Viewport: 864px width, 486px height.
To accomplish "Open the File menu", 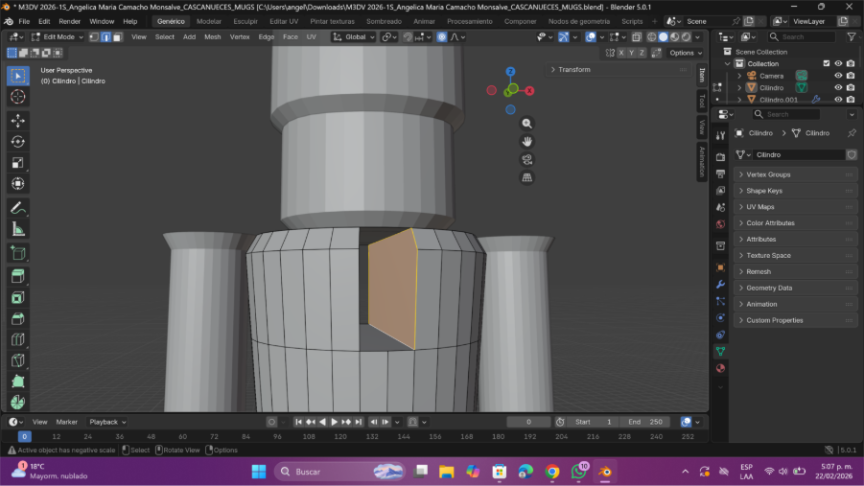I will [24, 21].
